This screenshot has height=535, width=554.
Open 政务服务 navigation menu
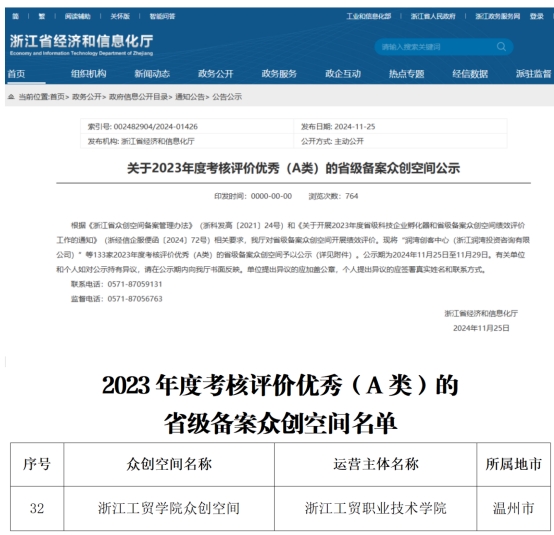click(279, 74)
